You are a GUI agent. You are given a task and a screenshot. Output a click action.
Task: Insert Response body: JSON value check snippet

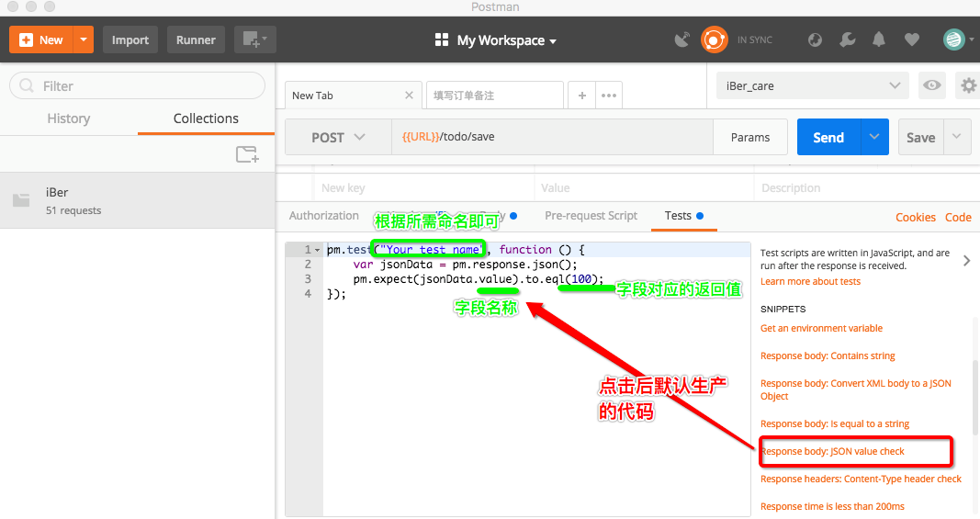(x=832, y=451)
